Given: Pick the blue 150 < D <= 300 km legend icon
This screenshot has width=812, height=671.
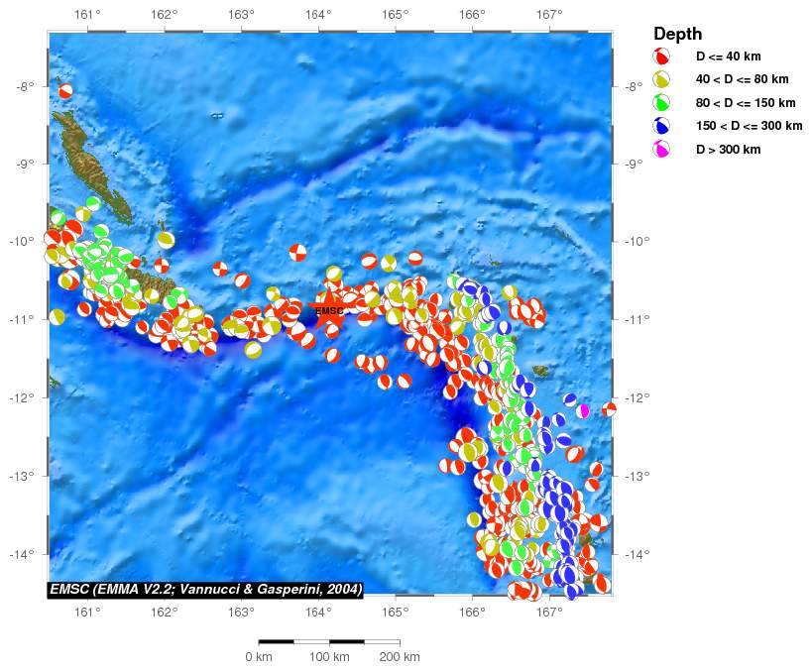Looking at the screenshot, I should tap(661, 126).
